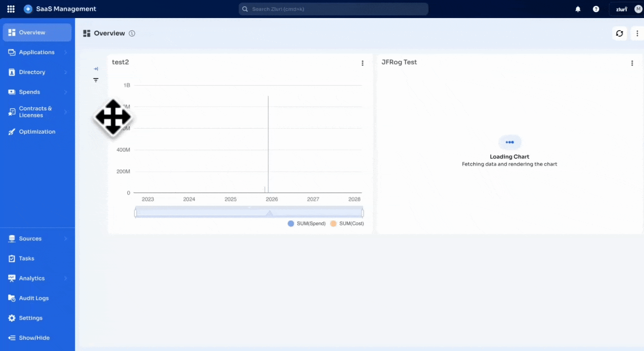Toggle SUM(Spend) legend series
644x351 pixels.
[306, 223]
